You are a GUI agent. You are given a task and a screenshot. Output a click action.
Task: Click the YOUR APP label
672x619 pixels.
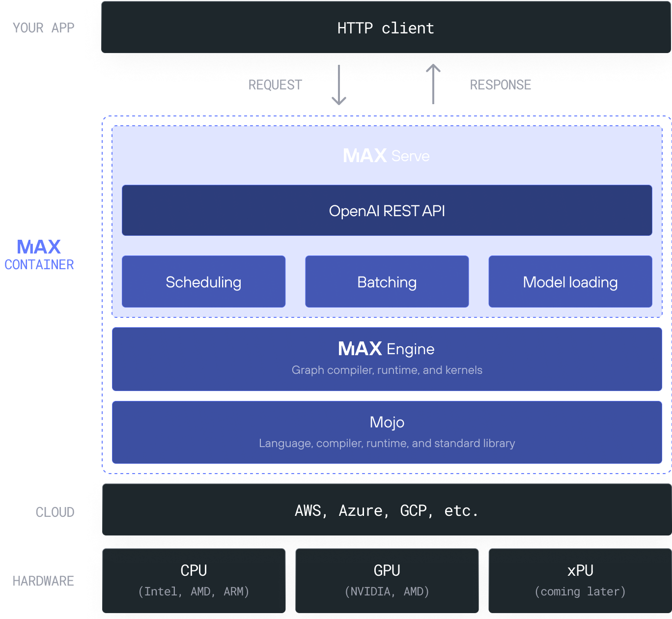[44, 28]
